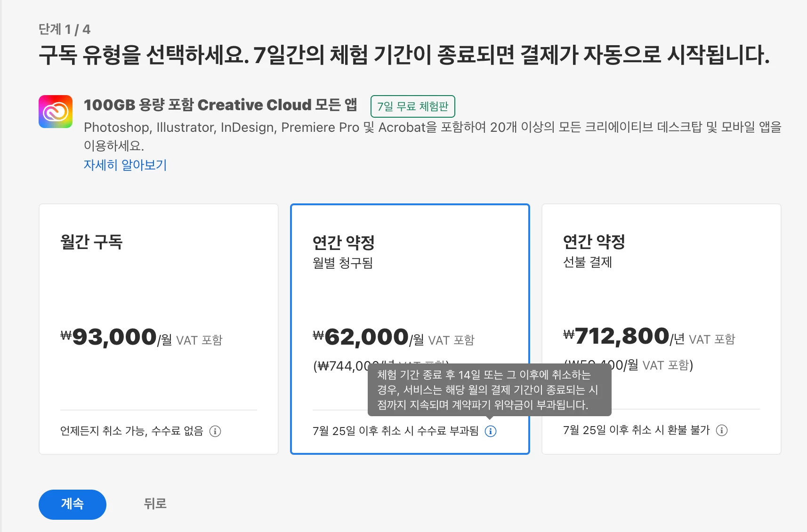Open info icon next to 환불 불가
807x532 pixels.
tap(722, 430)
